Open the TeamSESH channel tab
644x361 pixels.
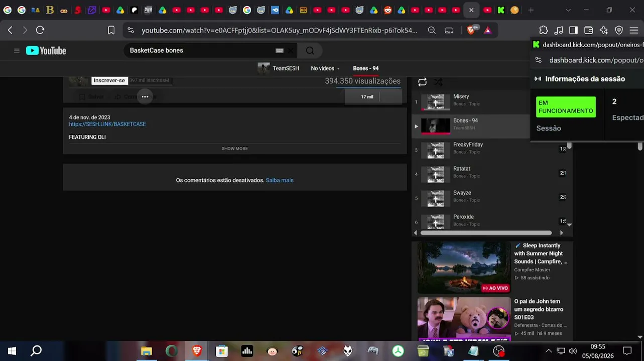pyautogui.click(x=279, y=68)
